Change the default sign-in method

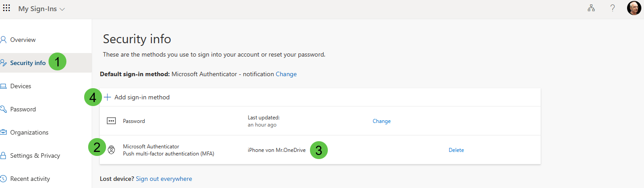point(286,74)
